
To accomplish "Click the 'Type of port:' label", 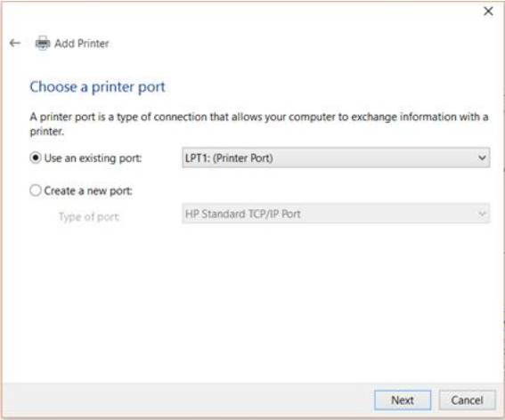I will click(x=89, y=217).
